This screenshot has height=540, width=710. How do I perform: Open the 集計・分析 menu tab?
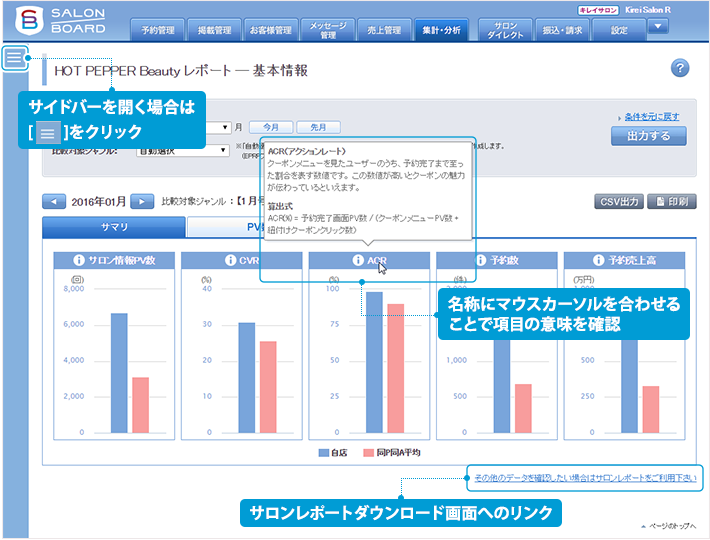(x=441, y=30)
